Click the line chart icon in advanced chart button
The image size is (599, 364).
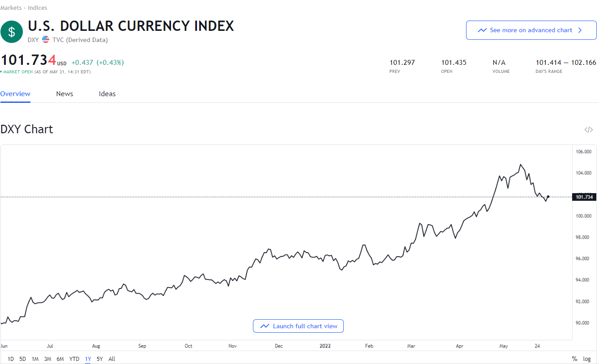pos(482,30)
